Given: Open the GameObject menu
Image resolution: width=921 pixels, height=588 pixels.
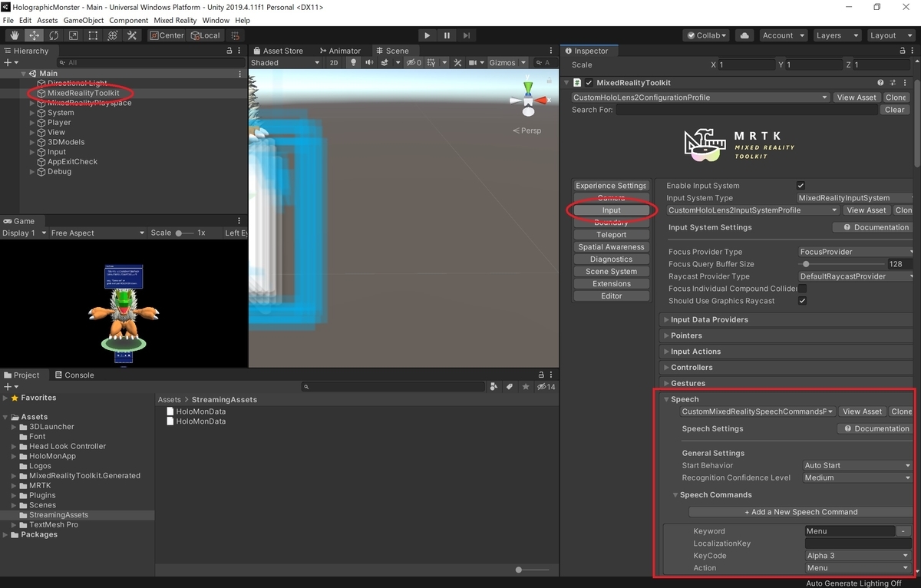Looking at the screenshot, I should pos(84,20).
